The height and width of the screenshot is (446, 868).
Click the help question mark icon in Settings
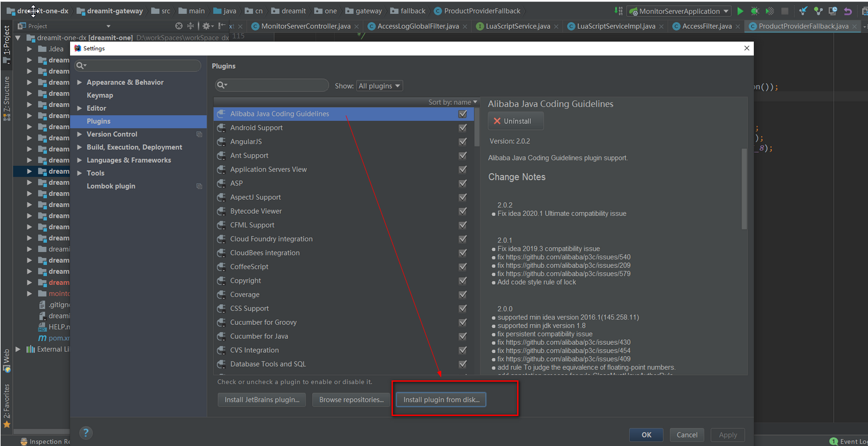pos(86,433)
